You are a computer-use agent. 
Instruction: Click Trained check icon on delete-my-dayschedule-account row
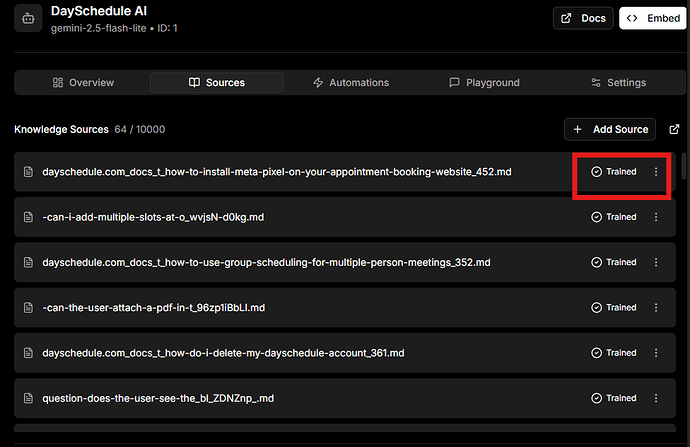(x=596, y=353)
